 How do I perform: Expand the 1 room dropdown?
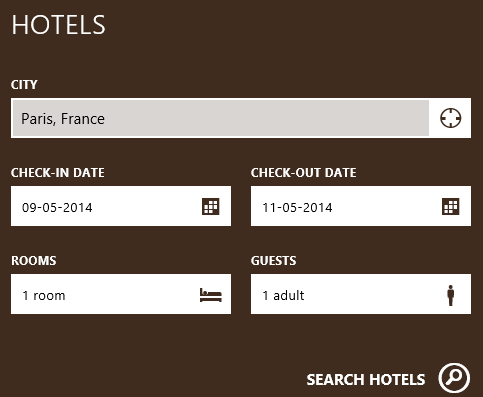click(121, 294)
